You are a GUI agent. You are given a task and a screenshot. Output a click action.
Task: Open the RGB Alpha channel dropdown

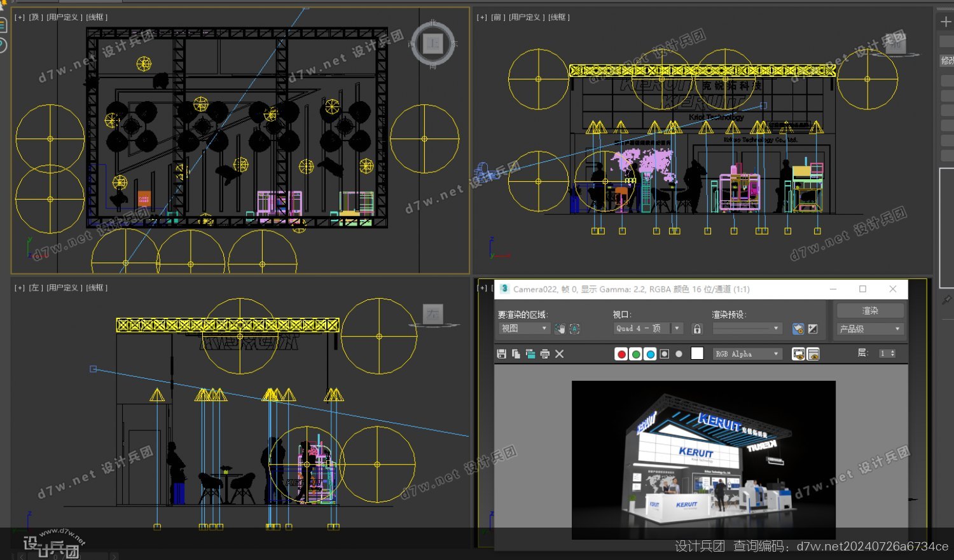point(747,354)
